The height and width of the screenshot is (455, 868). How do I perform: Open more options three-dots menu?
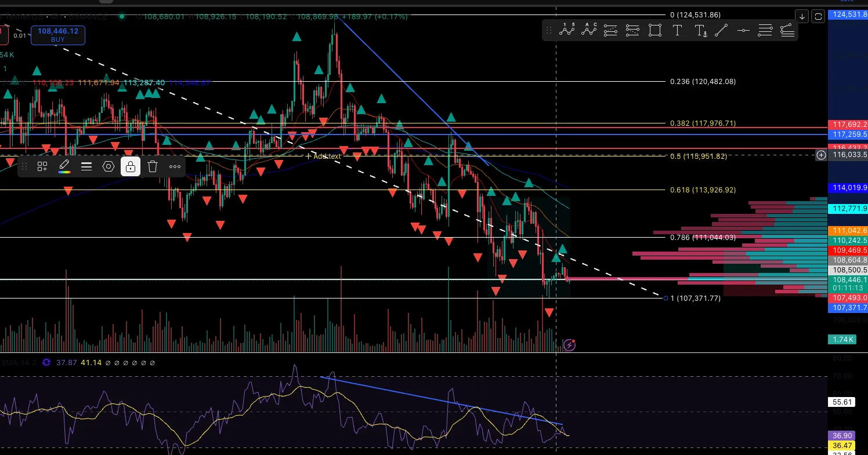click(175, 167)
